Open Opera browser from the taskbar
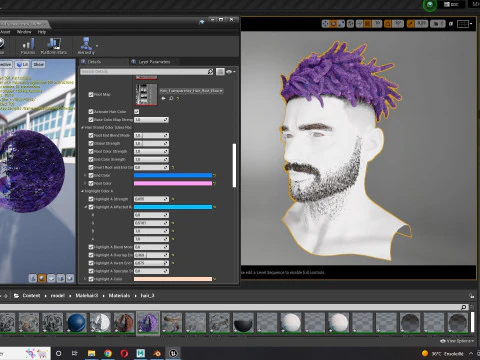The image size is (480, 360). [x=124, y=353]
